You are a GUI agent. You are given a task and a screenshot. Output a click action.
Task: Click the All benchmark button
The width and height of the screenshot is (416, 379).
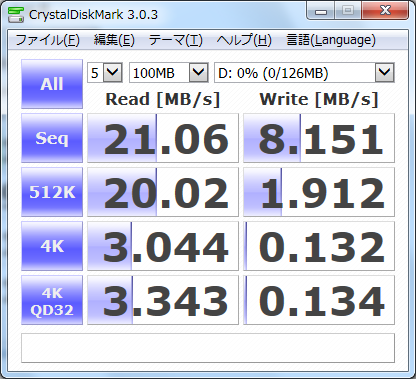(52, 84)
